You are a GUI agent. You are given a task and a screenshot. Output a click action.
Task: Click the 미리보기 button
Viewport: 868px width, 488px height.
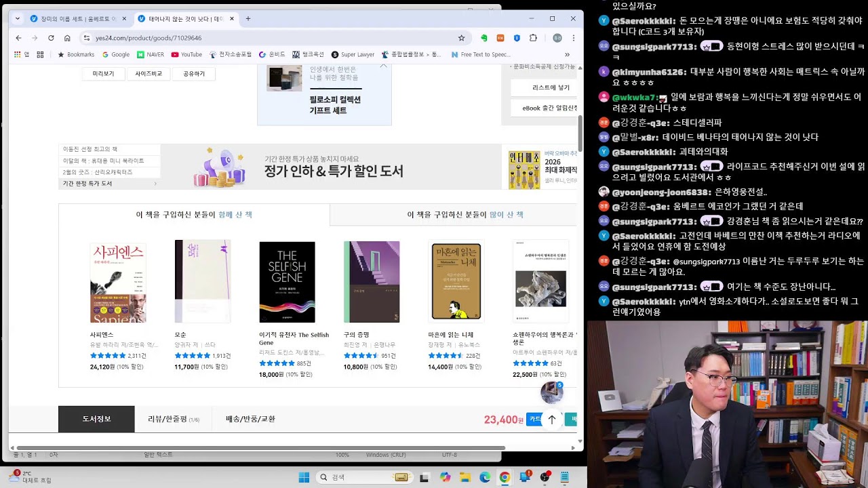click(x=104, y=73)
